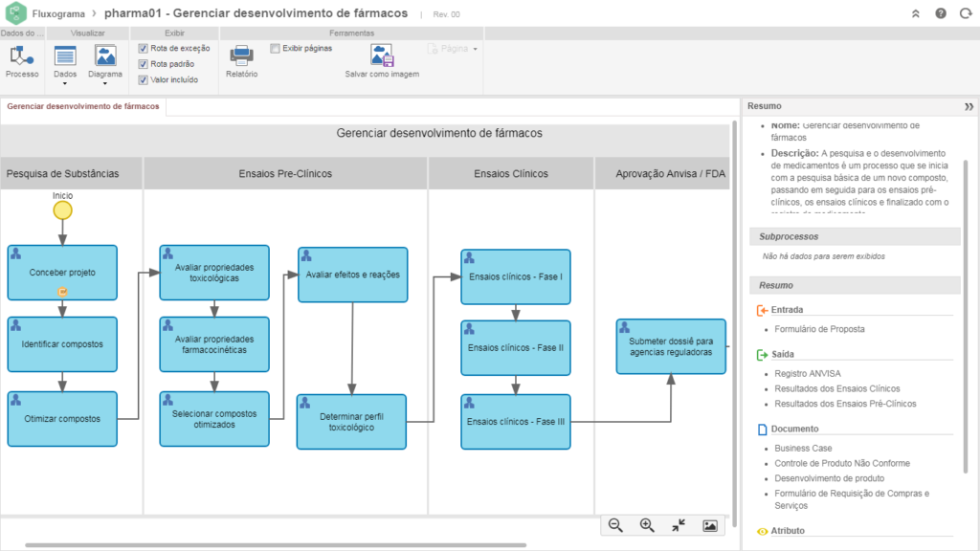Zoom in using the magnifier plus icon
Viewport: 980px width, 551px height.
(x=647, y=525)
